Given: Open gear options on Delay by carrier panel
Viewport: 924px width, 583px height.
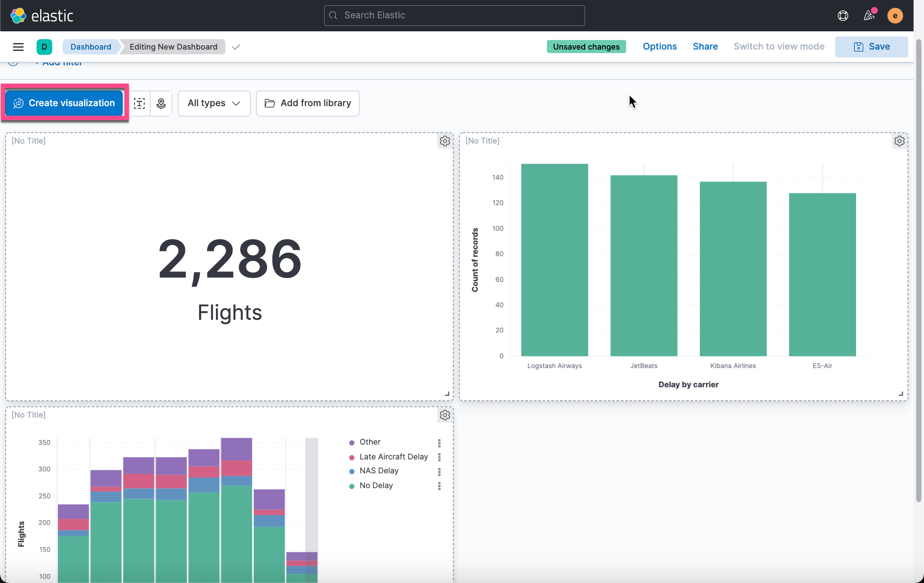Looking at the screenshot, I should click(x=899, y=141).
